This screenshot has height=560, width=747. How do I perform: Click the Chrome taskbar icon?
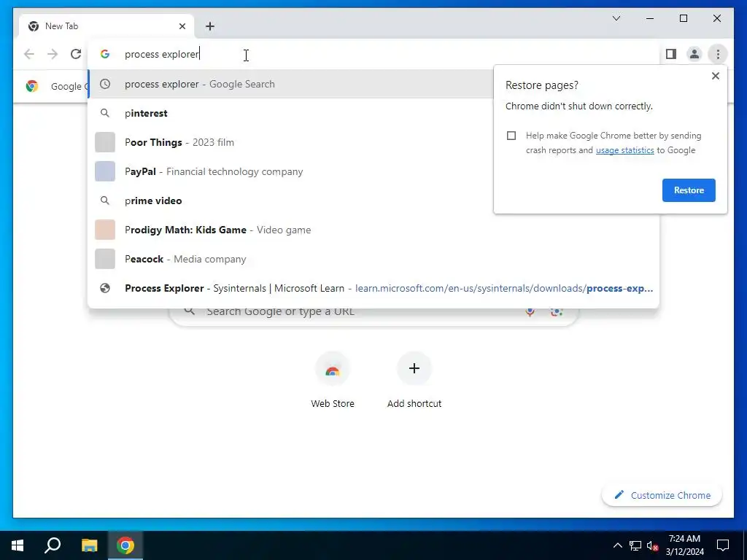pos(125,545)
